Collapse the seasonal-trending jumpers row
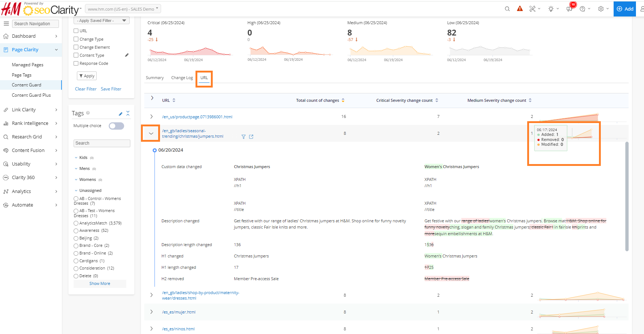 pyautogui.click(x=151, y=133)
